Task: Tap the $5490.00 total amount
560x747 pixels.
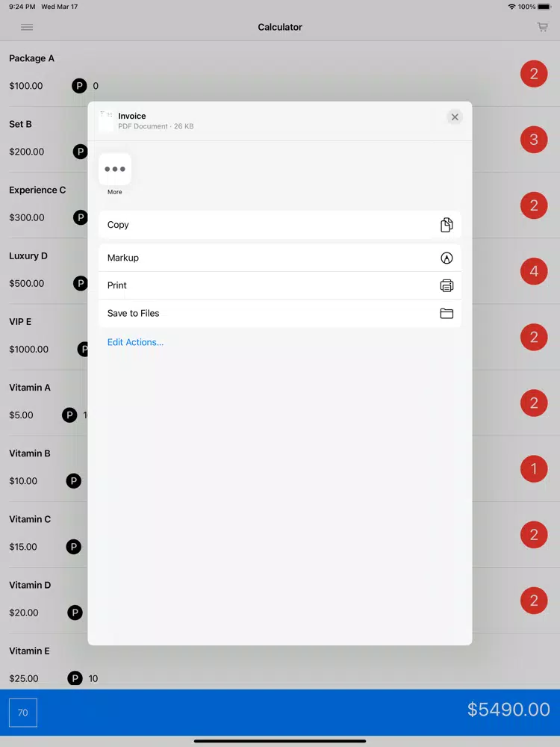Action: tap(508, 710)
